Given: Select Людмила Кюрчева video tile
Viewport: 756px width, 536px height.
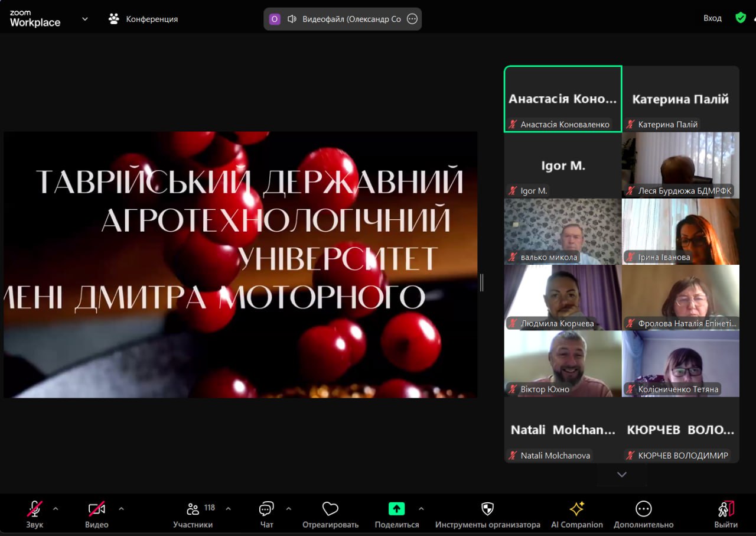Looking at the screenshot, I should (563, 297).
